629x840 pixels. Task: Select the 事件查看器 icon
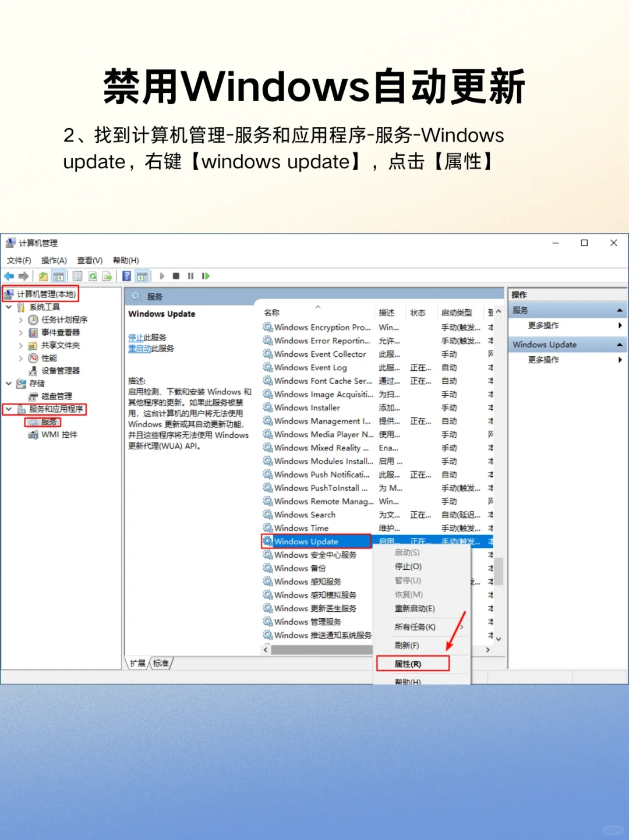click(33, 332)
